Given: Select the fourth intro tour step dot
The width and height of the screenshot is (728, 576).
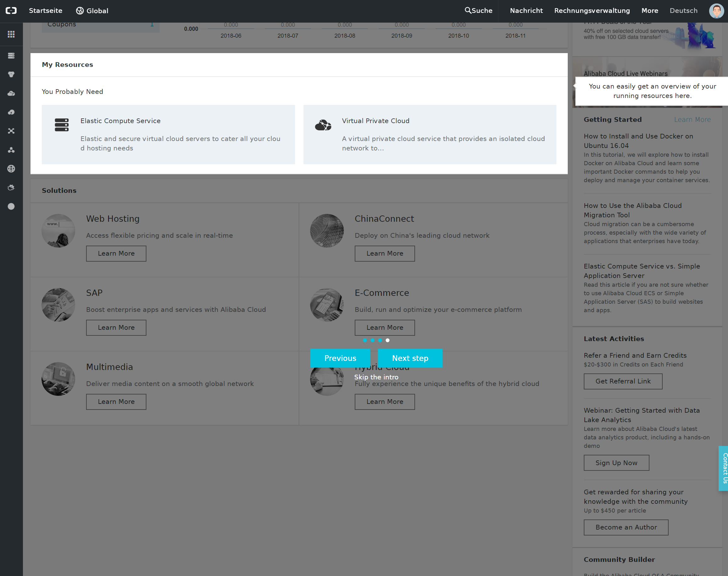Looking at the screenshot, I should [x=387, y=340].
